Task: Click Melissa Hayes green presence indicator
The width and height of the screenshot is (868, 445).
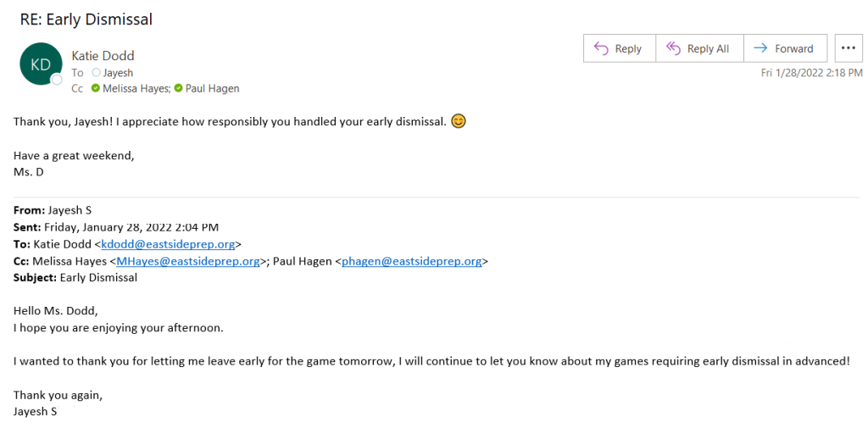Action: pos(96,88)
